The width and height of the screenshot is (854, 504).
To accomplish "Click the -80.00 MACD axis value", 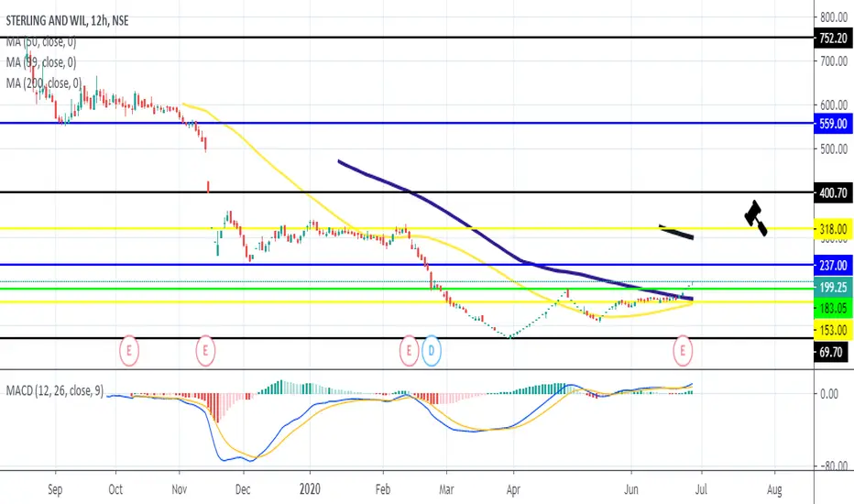I will [x=833, y=466].
